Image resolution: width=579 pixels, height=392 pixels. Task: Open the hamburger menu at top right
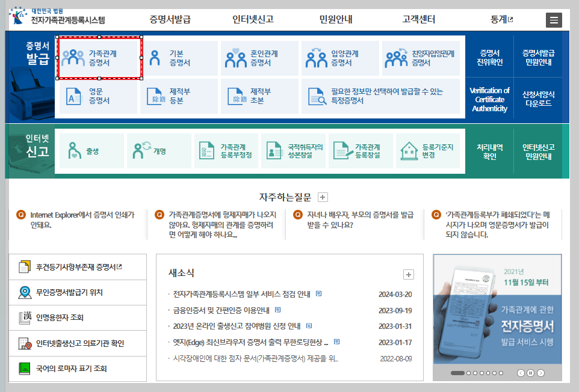[x=554, y=19]
